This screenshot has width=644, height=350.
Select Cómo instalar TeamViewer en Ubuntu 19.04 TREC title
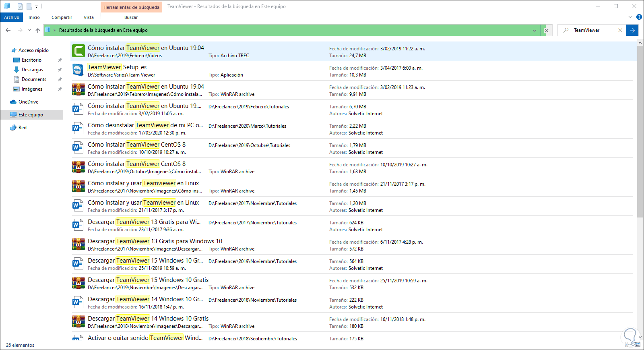point(146,48)
